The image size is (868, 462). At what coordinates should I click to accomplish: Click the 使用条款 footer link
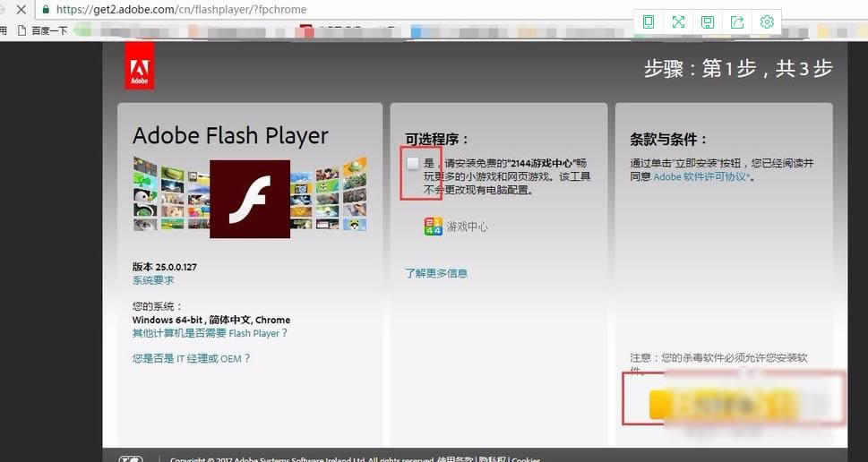tap(453, 459)
